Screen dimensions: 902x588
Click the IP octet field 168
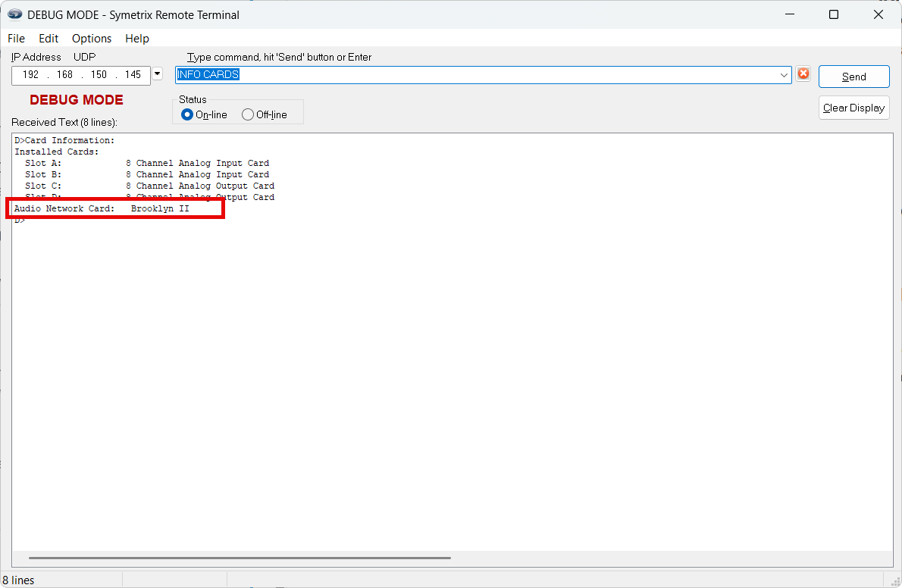click(x=64, y=75)
